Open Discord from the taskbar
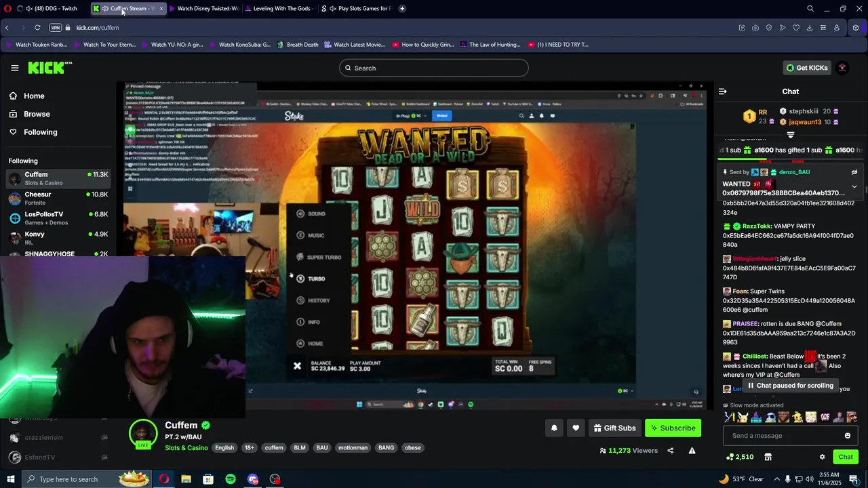The width and height of the screenshot is (868, 488). [x=253, y=479]
